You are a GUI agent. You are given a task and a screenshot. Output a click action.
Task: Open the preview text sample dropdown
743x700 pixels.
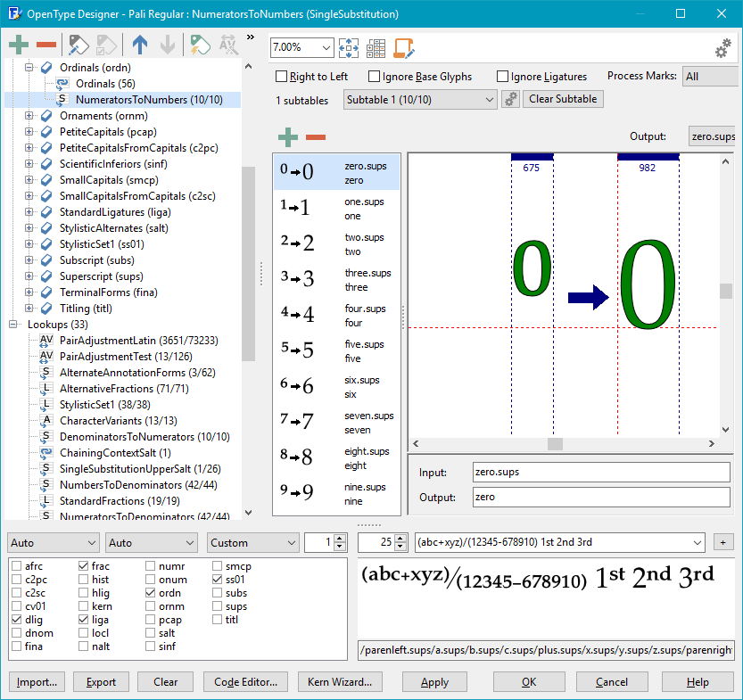click(x=697, y=543)
